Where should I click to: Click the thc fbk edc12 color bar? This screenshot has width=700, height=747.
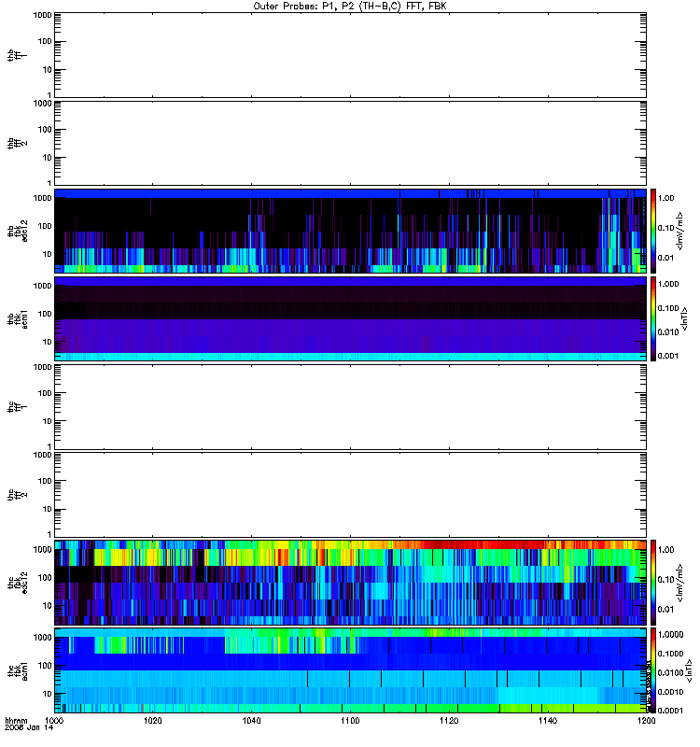653,582
